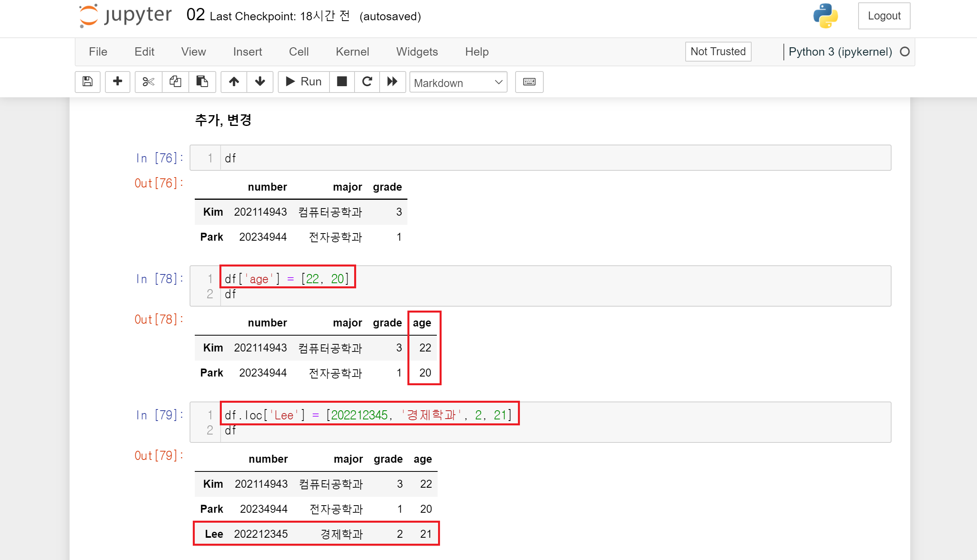Click the Not Trusted button
The width and height of the screenshot is (977, 560).
pyautogui.click(x=718, y=52)
